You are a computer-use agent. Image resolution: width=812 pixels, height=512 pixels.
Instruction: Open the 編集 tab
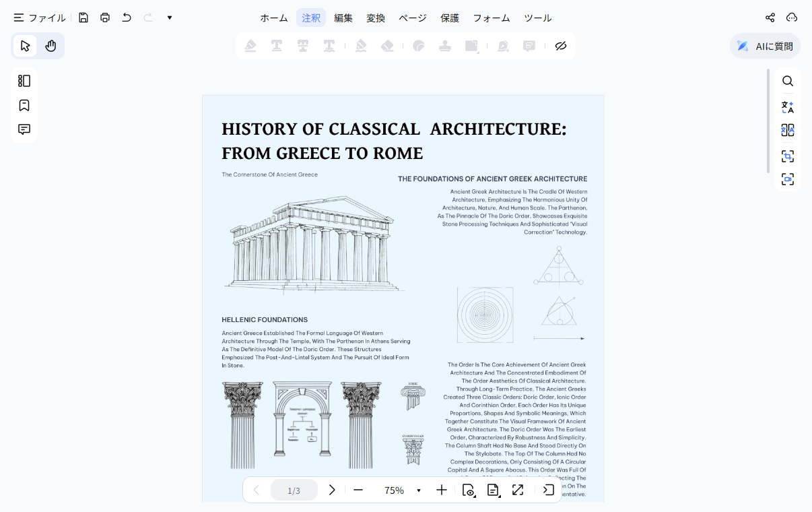[343, 18]
